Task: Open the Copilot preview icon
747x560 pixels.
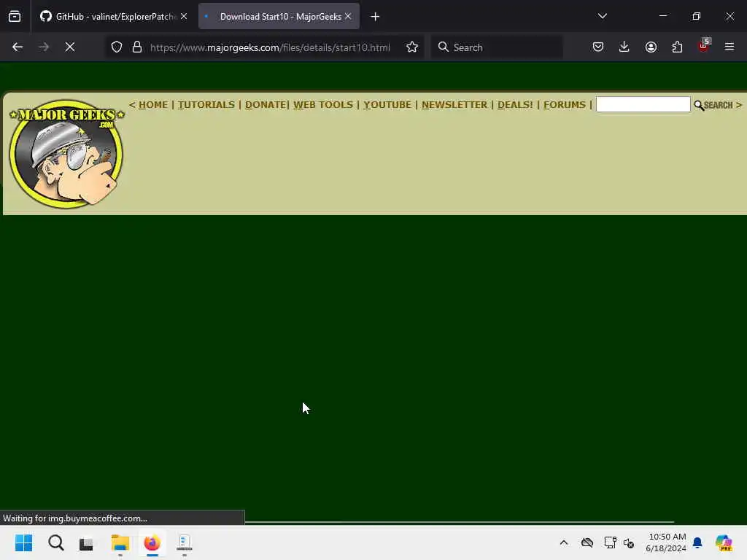Action: tap(724, 542)
